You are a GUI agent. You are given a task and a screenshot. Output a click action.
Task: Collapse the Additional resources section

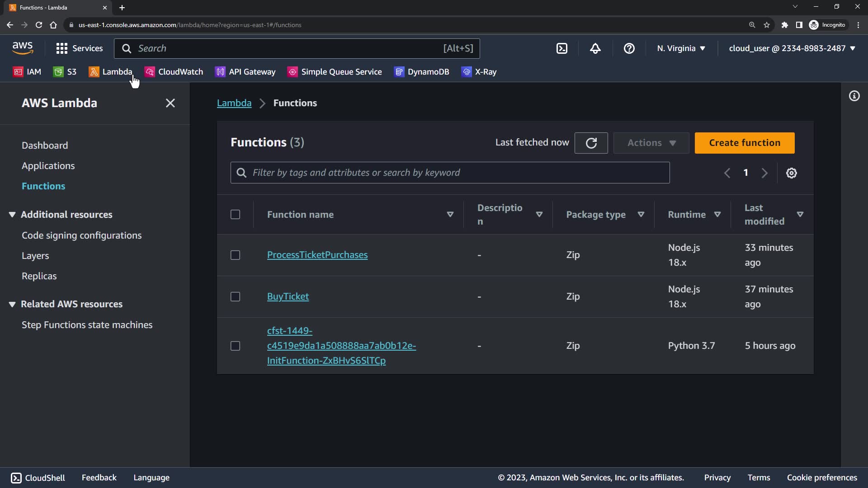(x=12, y=215)
